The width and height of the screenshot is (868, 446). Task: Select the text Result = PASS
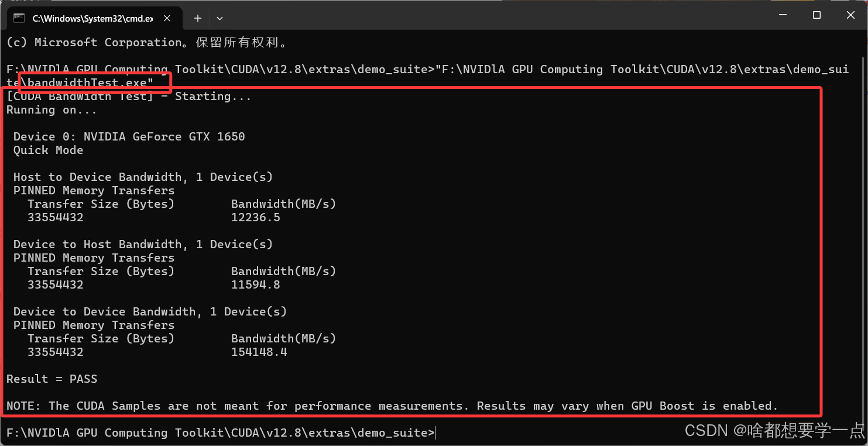coord(52,379)
